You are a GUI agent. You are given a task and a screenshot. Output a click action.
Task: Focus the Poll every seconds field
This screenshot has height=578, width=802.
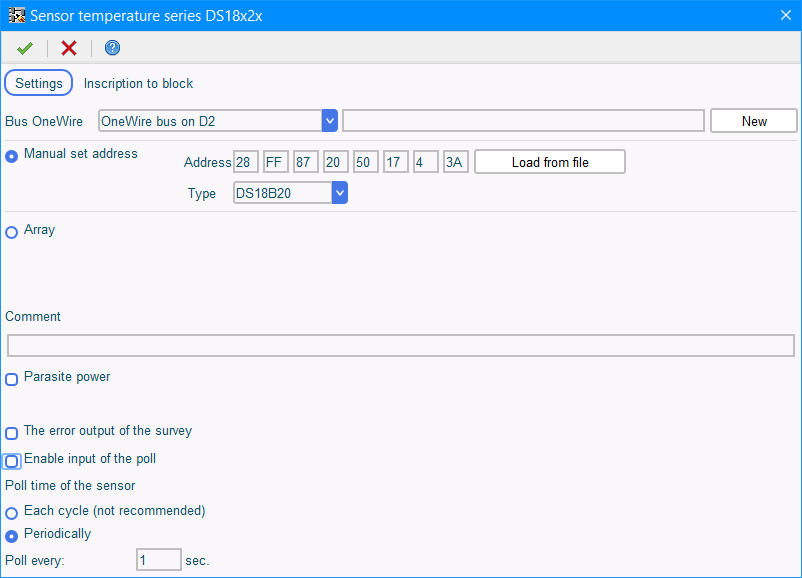[159, 560]
